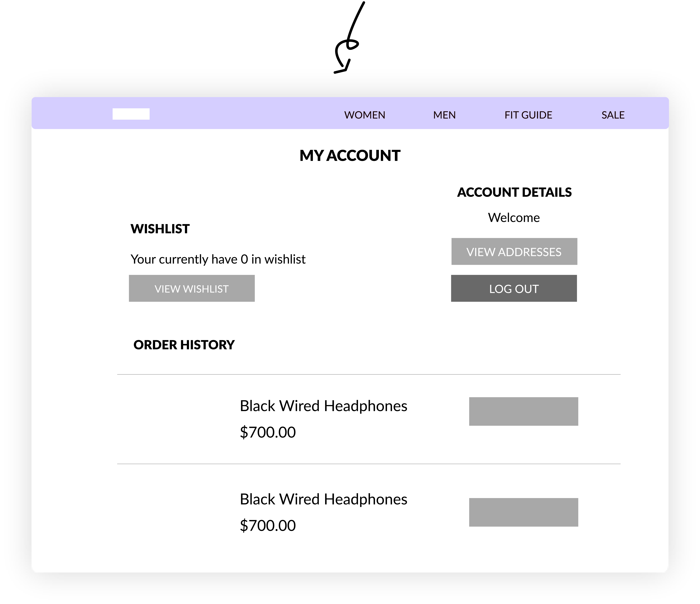Click the second order's $700.00 price
The width and height of the screenshot is (700, 604).
[x=268, y=526]
